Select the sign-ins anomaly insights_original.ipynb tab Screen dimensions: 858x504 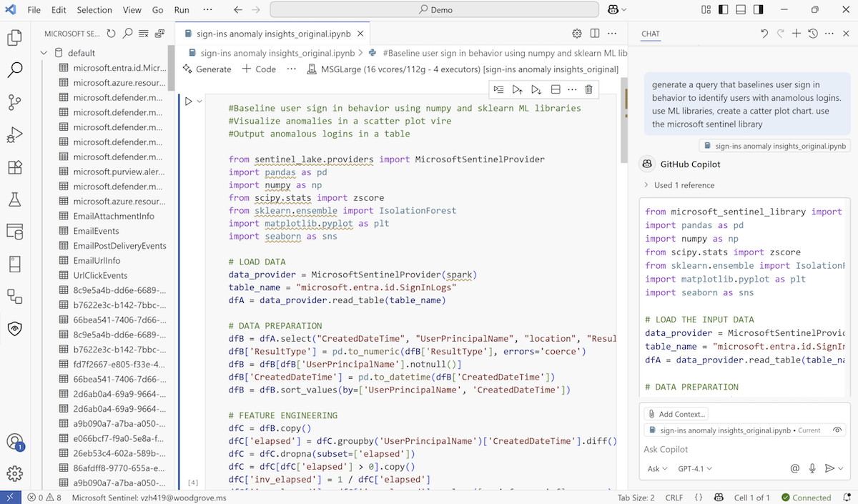click(272, 34)
